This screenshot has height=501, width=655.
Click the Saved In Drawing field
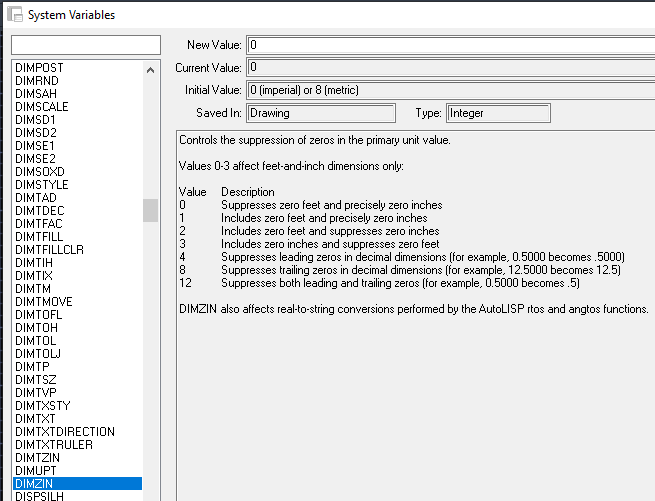[321, 113]
